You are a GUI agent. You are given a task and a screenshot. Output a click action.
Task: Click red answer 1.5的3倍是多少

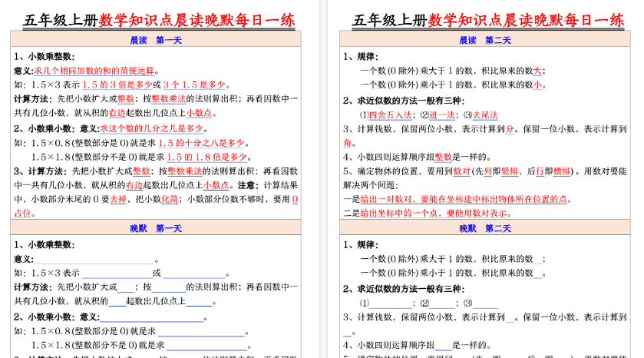117,85
